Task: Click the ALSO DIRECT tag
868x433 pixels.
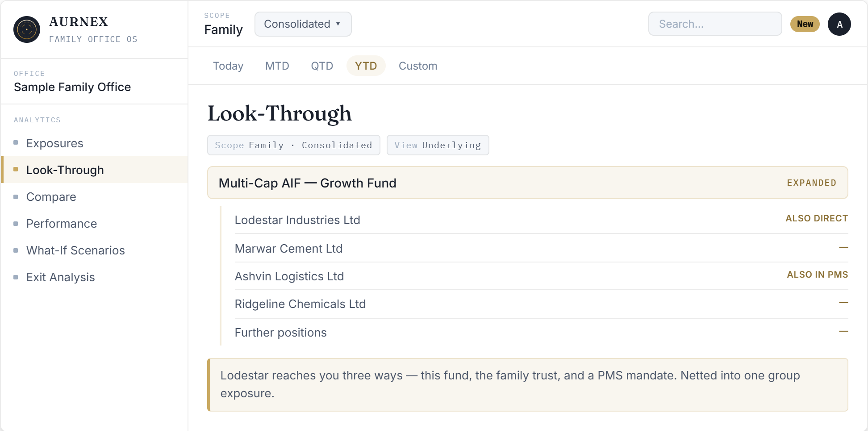Action: click(x=816, y=218)
